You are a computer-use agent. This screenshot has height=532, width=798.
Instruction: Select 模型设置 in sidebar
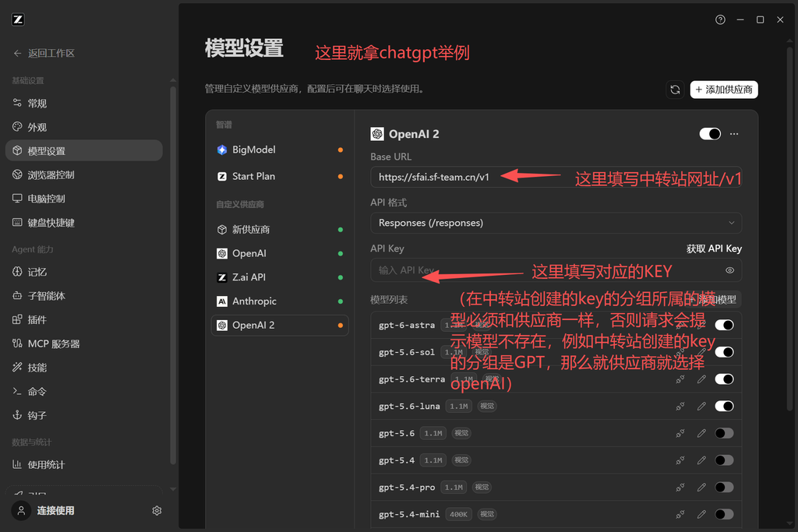point(84,150)
